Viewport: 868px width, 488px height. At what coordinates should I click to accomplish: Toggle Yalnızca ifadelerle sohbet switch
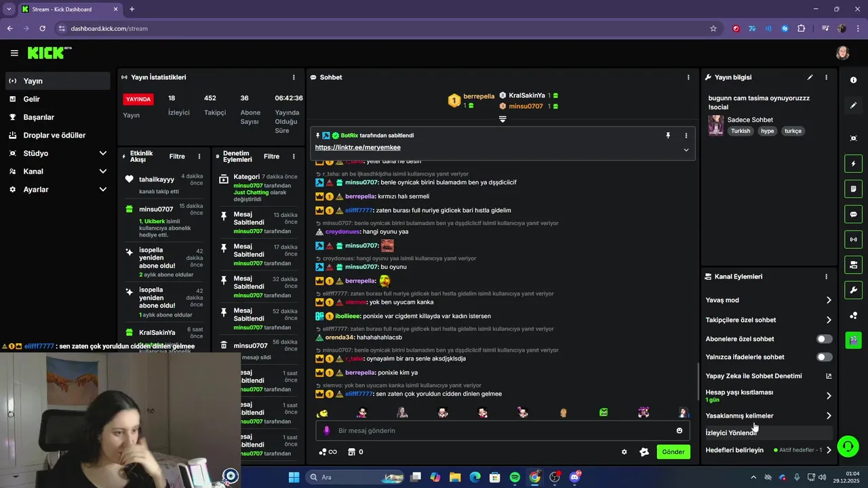[x=825, y=357]
